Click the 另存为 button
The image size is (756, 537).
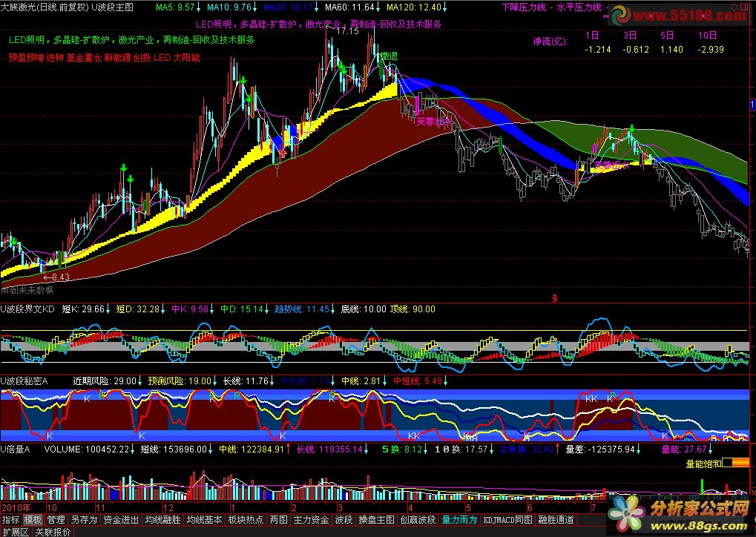point(83,520)
